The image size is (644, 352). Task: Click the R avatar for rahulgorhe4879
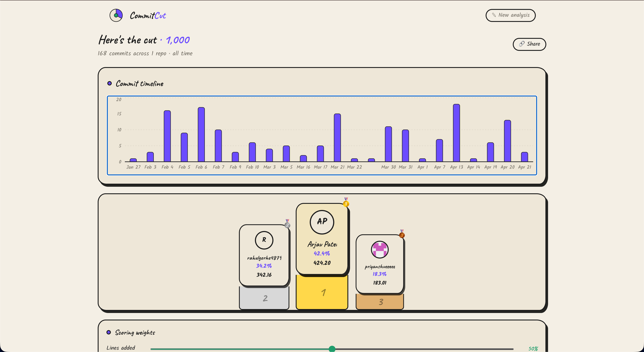click(264, 240)
